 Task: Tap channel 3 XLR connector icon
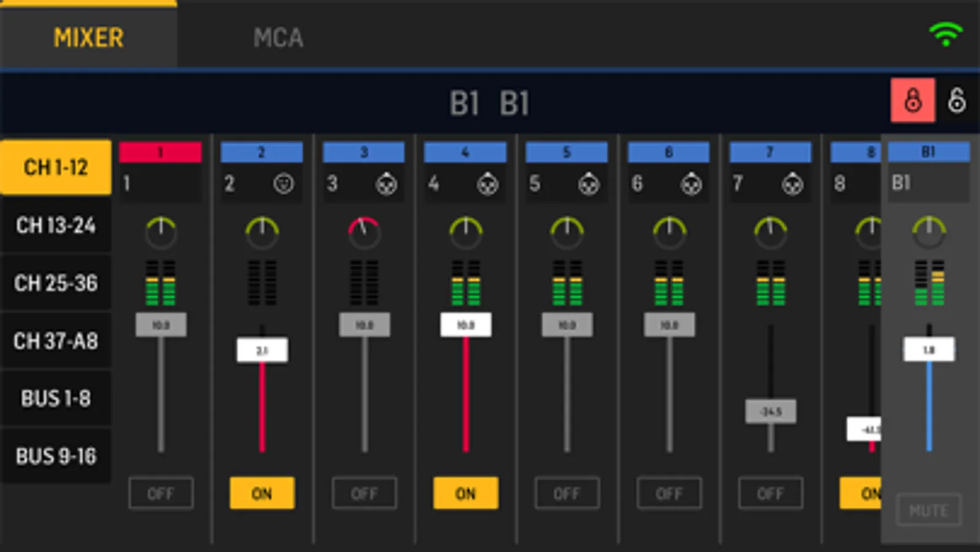386,183
